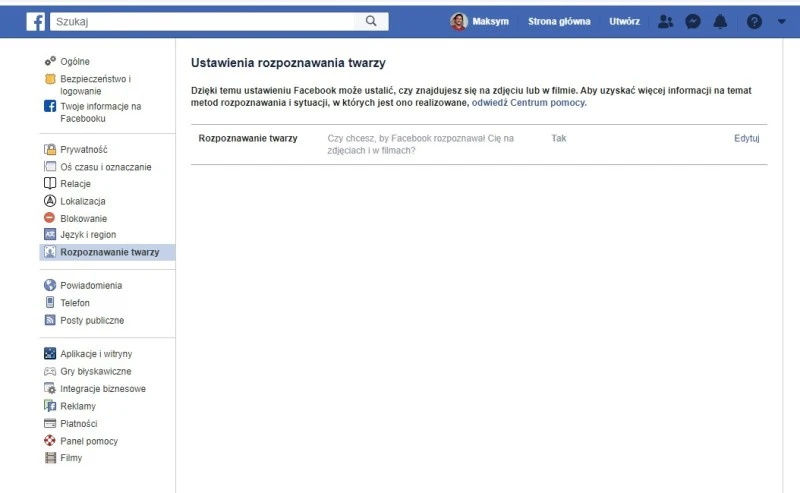Click the Tak value in the setting row
Viewport: 800px width, 493px height.
(x=559, y=138)
